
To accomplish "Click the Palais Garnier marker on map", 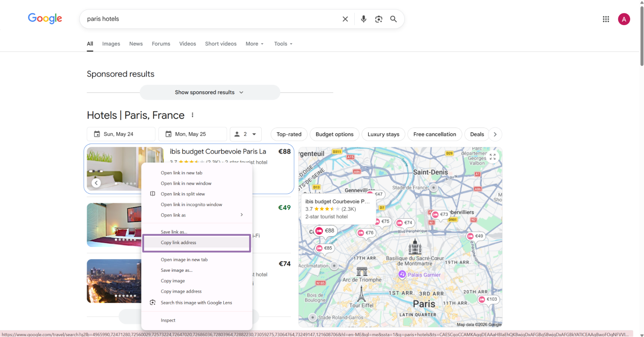I will (402, 274).
